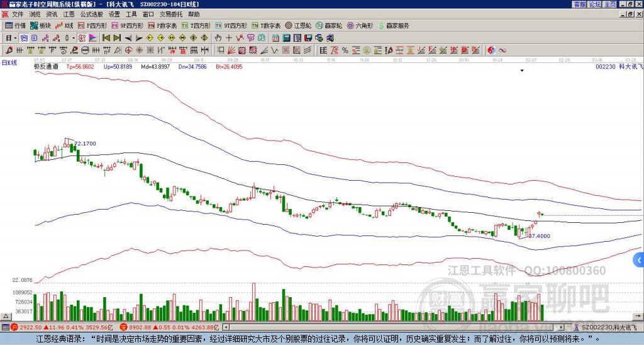Click the 日K线 chart label
The image size is (644, 345).
click(9, 63)
